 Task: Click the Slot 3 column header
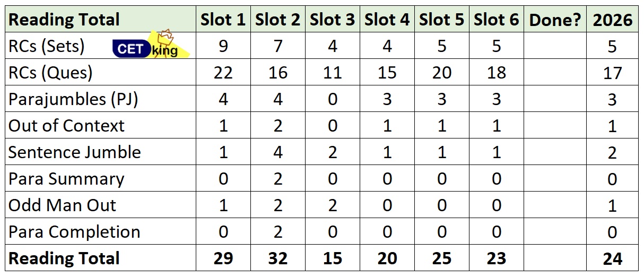tap(333, 20)
